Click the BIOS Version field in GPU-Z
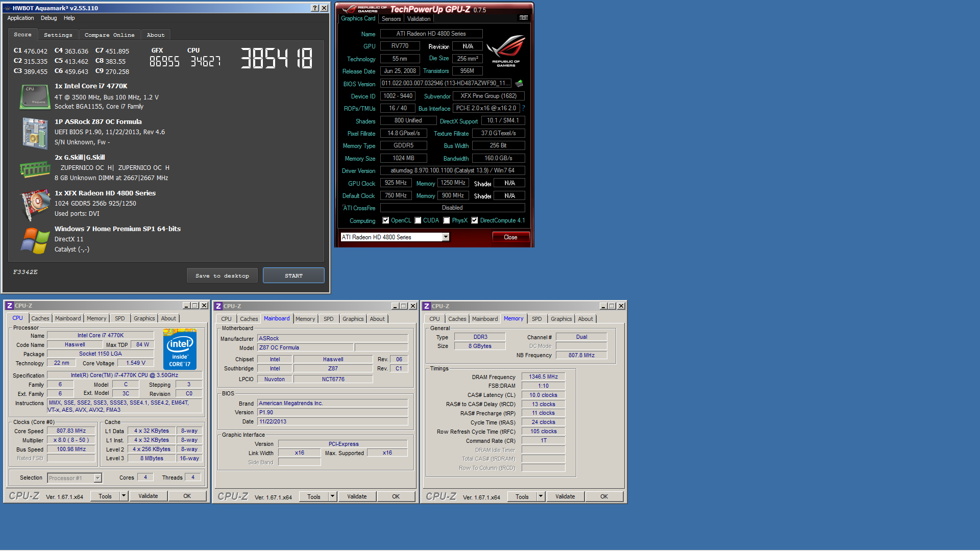 coord(446,83)
